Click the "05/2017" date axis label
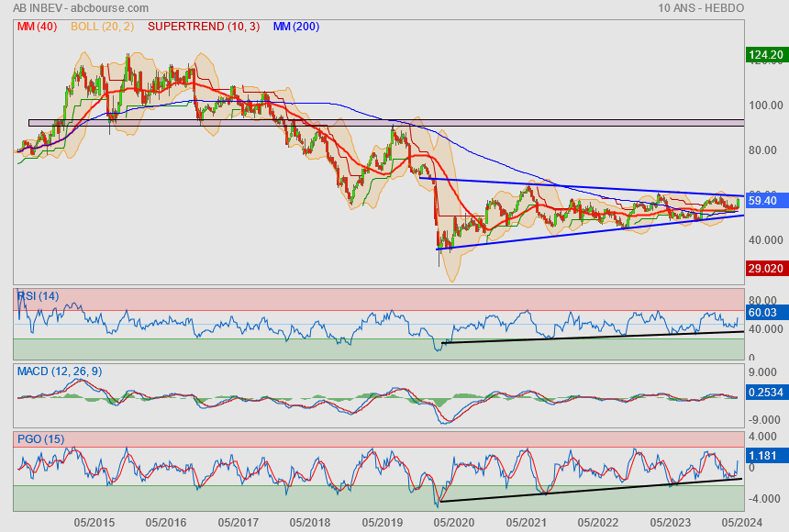 pos(238,523)
